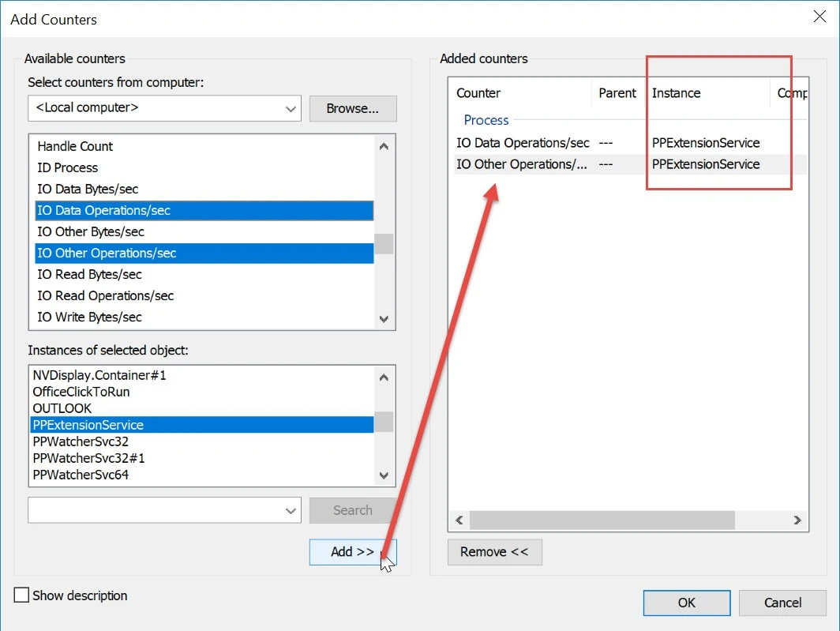Enable the Show description checkbox
This screenshot has height=631, width=840.
[x=22, y=595]
